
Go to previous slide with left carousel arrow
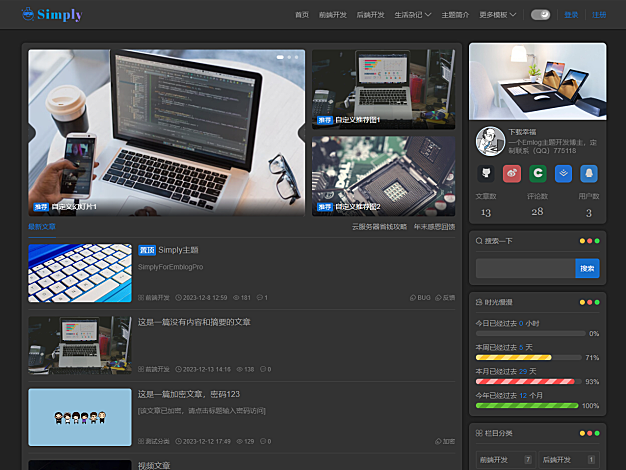(x=32, y=133)
